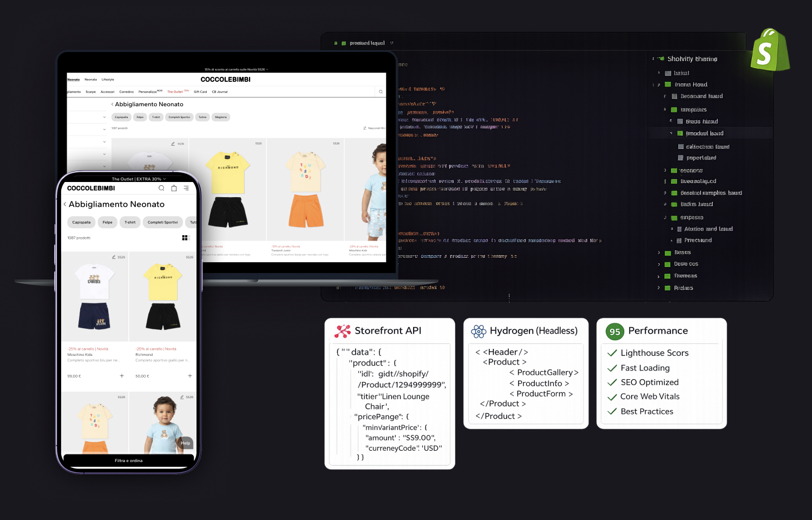Open The Outlet menu on the laptop
Viewport: 812px width, 520px height.
click(x=178, y=92)
